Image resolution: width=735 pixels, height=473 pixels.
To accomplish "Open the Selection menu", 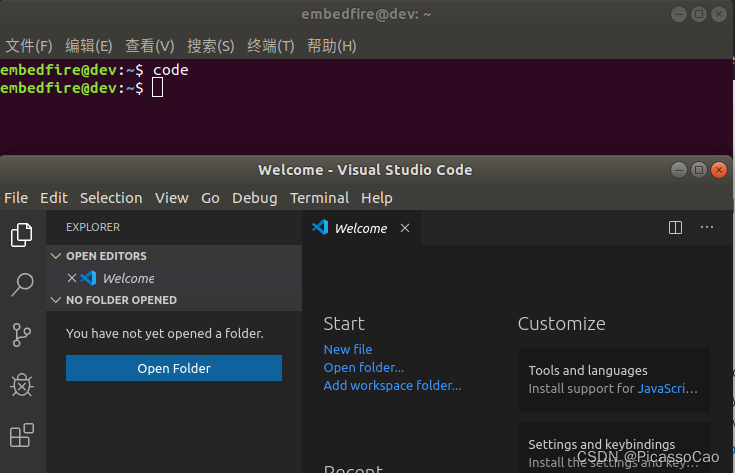I will point(111,198).
